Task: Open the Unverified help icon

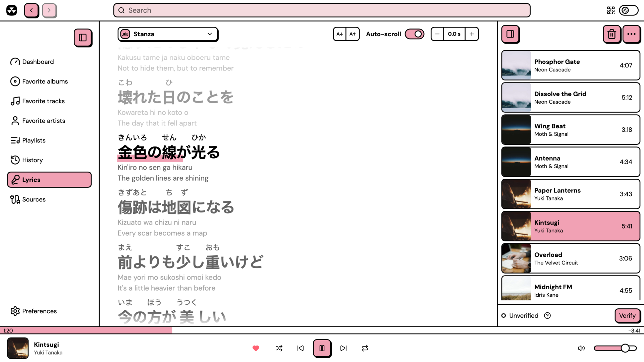Action: tap(547, 315)
